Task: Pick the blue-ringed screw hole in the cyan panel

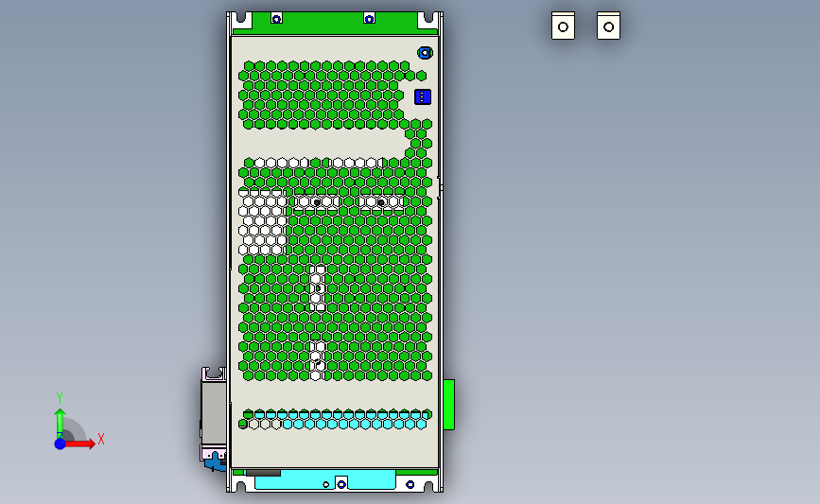Action: point(341,484)
